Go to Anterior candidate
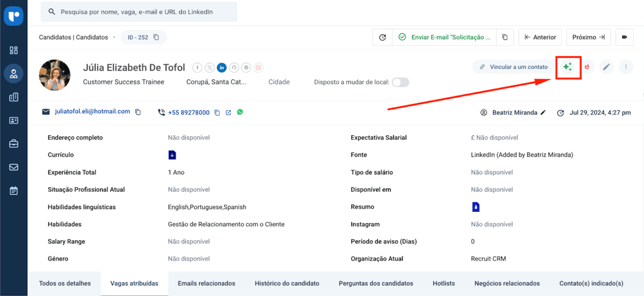 tap(540, 38)
